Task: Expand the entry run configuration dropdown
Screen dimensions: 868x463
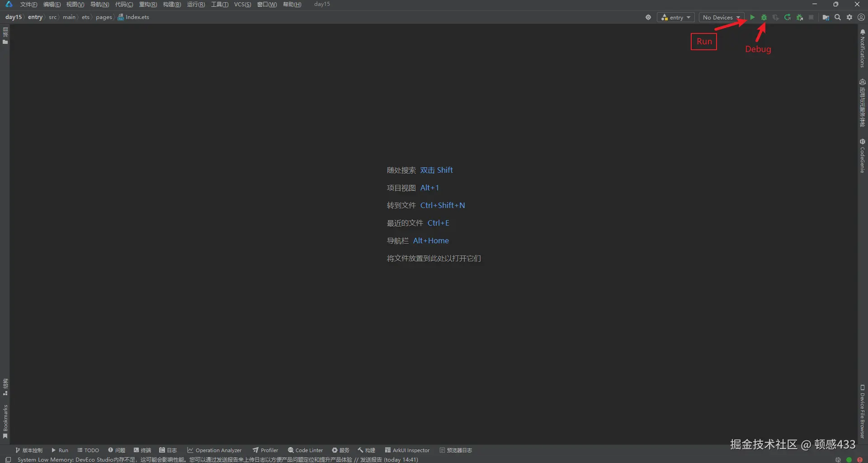Action: point(676,17)
